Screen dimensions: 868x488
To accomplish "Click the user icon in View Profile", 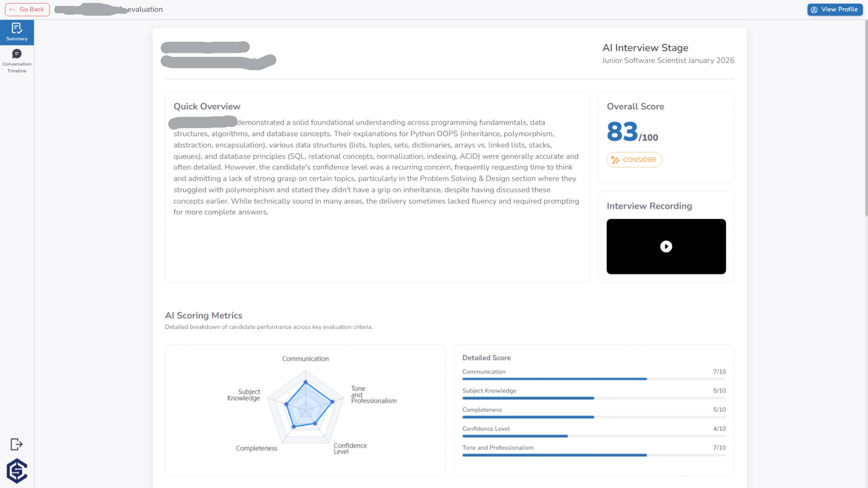I will pyautogui.click(x=814, y=10).
